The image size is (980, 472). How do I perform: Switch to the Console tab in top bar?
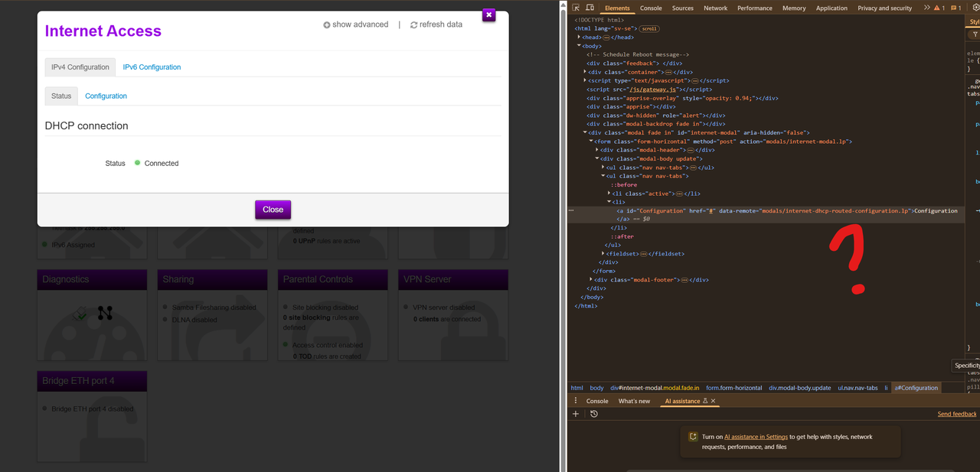(651, 8)
